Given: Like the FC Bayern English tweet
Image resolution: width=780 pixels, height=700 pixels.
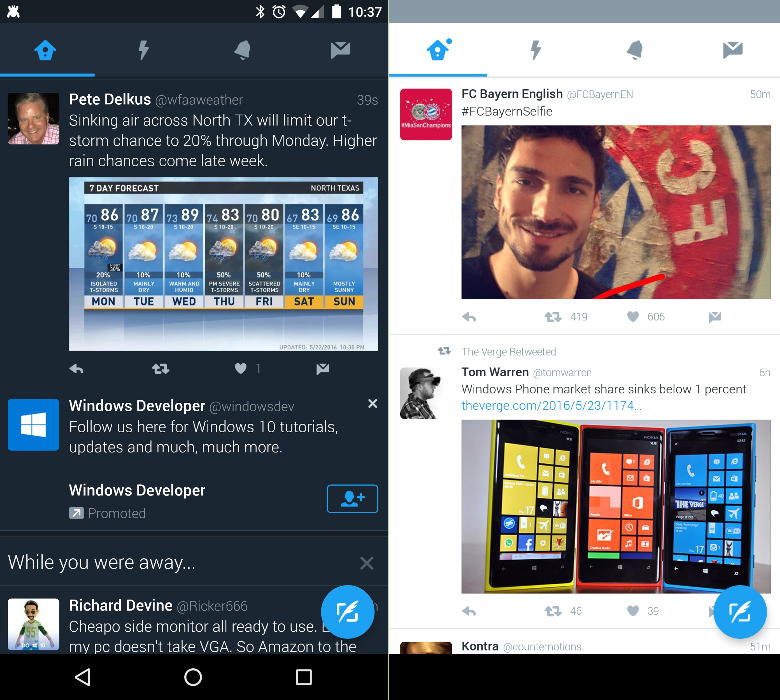Looking at the screenshot, I should click(633, 317).
